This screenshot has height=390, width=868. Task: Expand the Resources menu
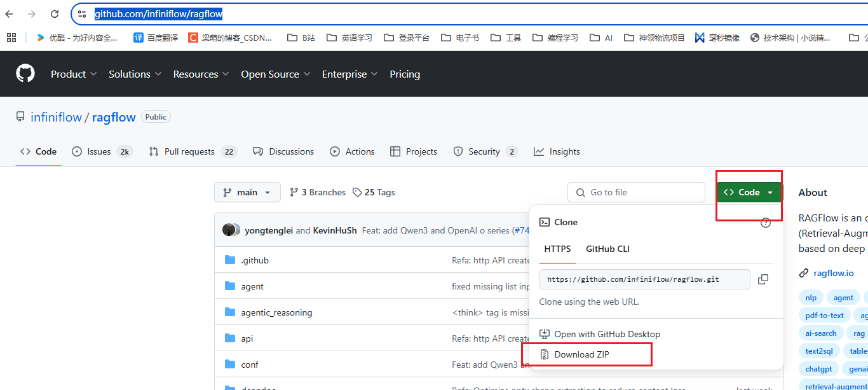201,74
